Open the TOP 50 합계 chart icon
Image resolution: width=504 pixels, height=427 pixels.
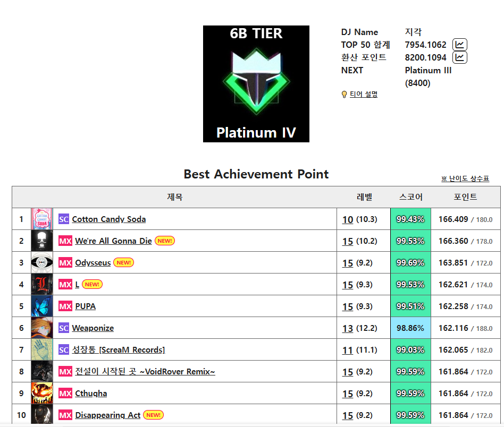pyautogui.click(x=460, y=45)
